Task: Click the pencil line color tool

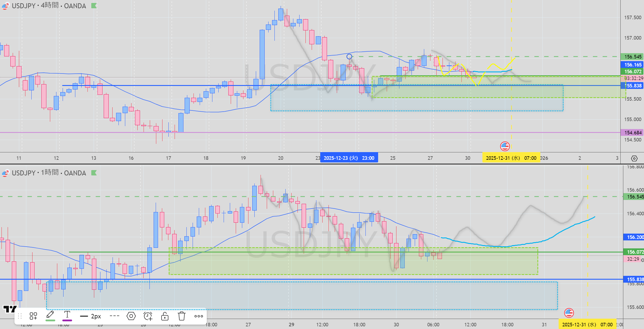Action: pos(50,315)
